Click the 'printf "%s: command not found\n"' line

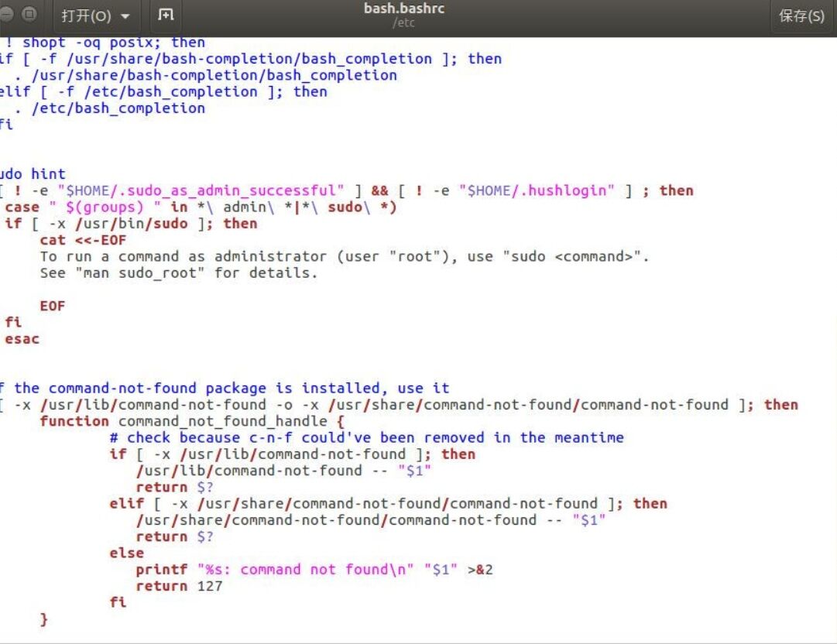click(x=314, y=570)
